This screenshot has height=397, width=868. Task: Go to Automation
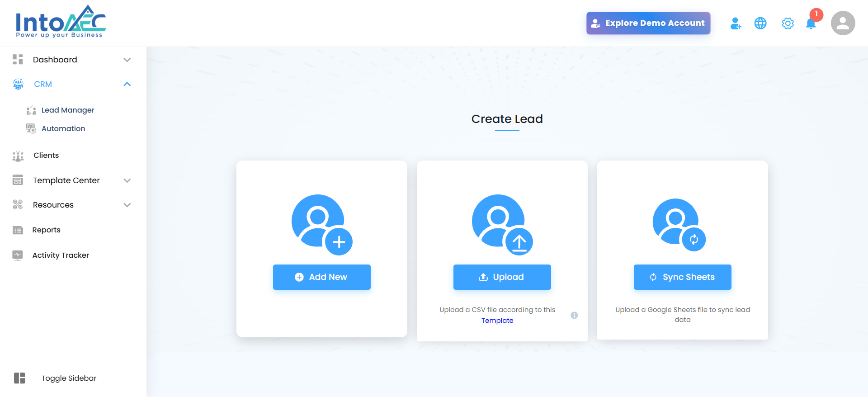coord(63,129)
